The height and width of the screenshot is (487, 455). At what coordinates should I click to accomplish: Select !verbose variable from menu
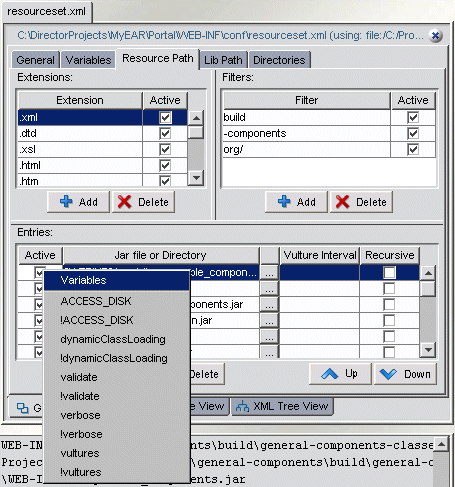[117, 434]
